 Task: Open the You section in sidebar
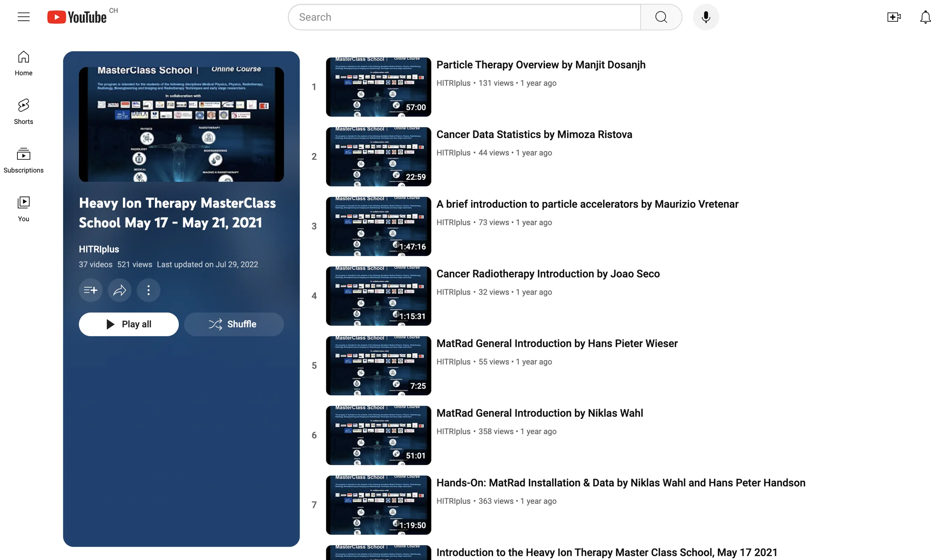23,209
